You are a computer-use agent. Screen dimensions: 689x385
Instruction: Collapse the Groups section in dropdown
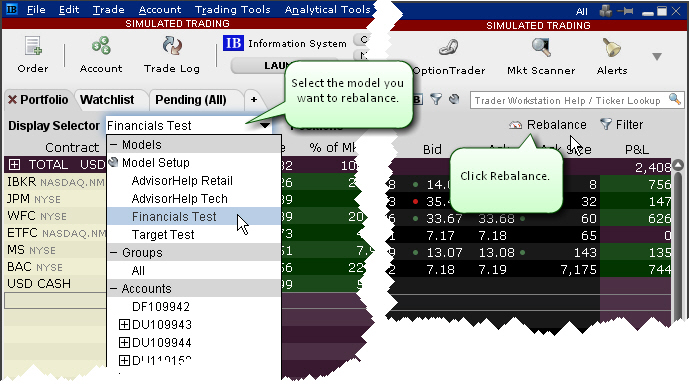pyautogui.click(x=113, y=253)
